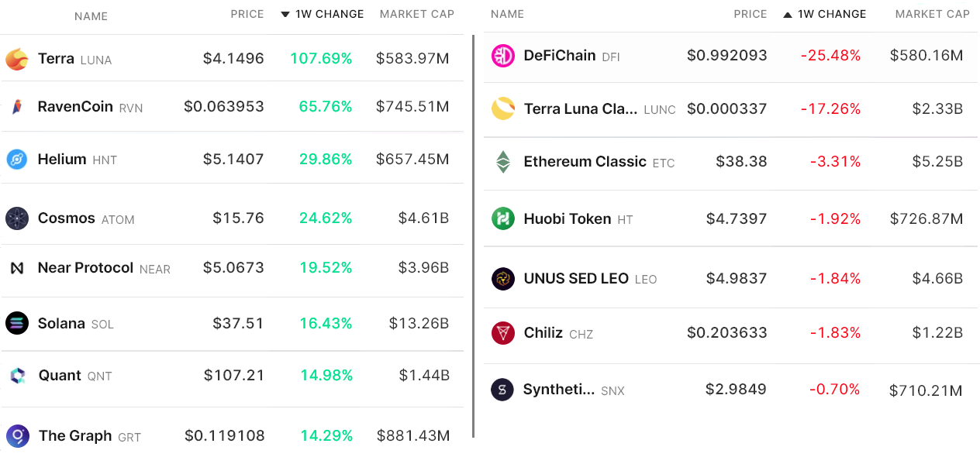Click Terra Luna Classic LUNC name

click(581, 109)
